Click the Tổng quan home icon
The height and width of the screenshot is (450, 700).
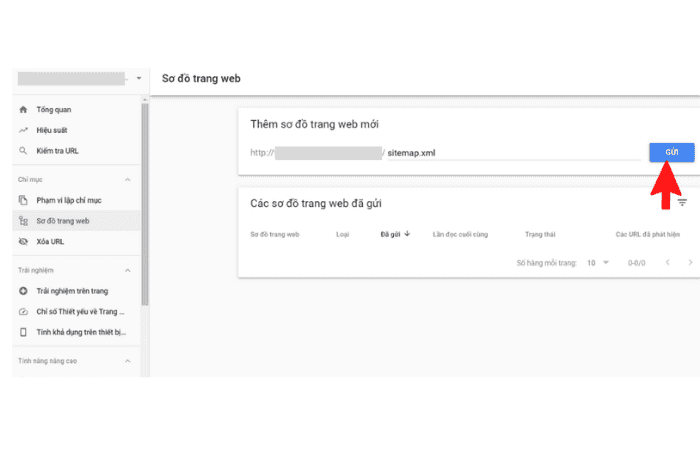pos(23,109)
